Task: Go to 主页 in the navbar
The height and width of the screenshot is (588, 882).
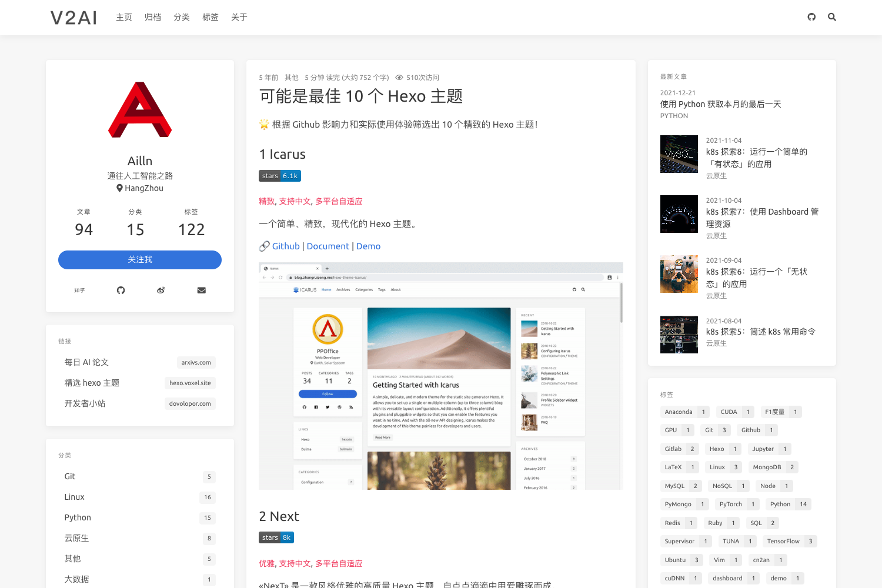Action: pos(124,18)
